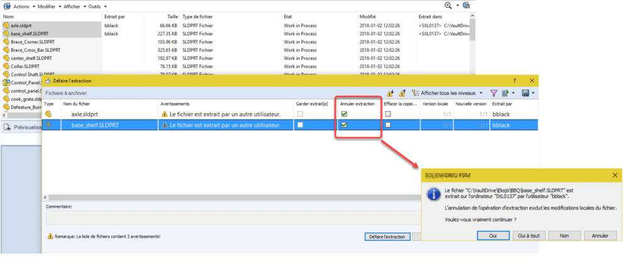Click the left arrow of the dialog horizontal scrollbar
Viewport: 644px width, 273px height.
pyautogui.click(x=45, y=197)
